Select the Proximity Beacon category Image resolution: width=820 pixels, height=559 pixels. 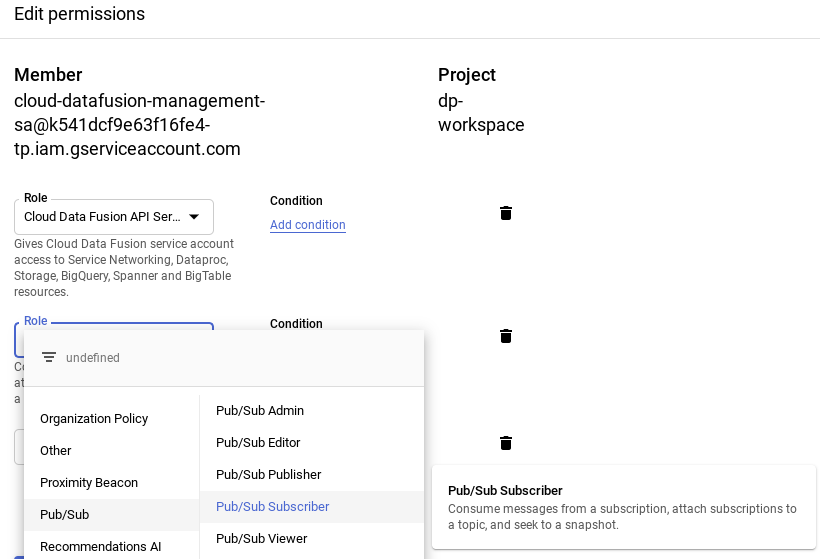tap(89, 483)
